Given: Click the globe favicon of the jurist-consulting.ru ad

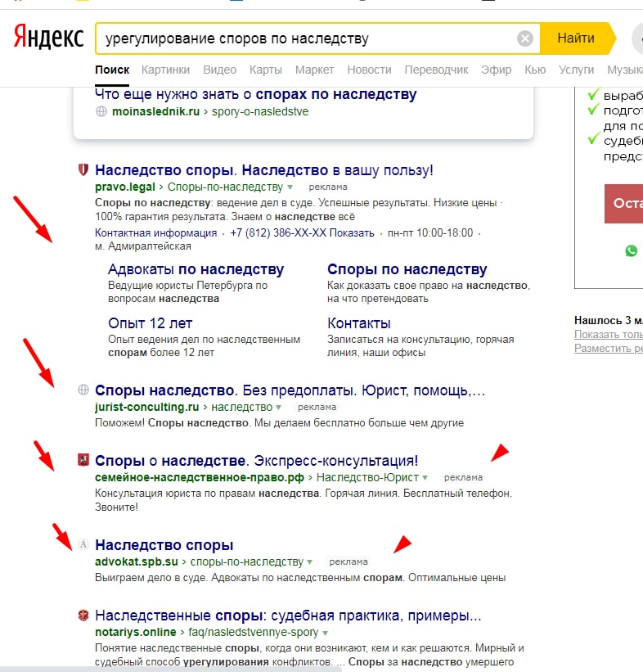Looking at the screenshot, I should point(83,390).
